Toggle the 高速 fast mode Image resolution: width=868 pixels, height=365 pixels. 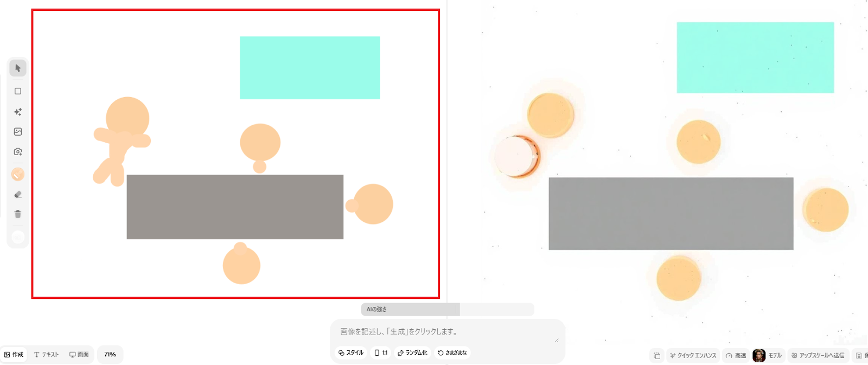[736, 356]
